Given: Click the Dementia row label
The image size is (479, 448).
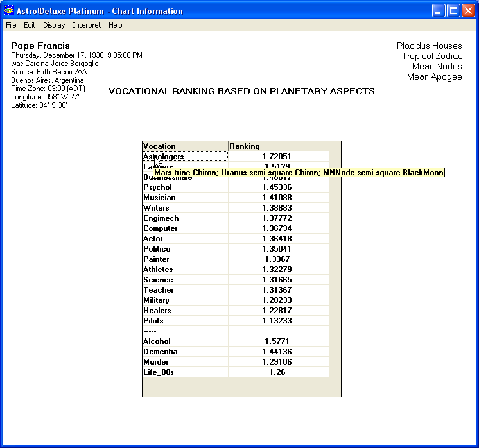Looking at the screenshot, I should coord(184,352).
